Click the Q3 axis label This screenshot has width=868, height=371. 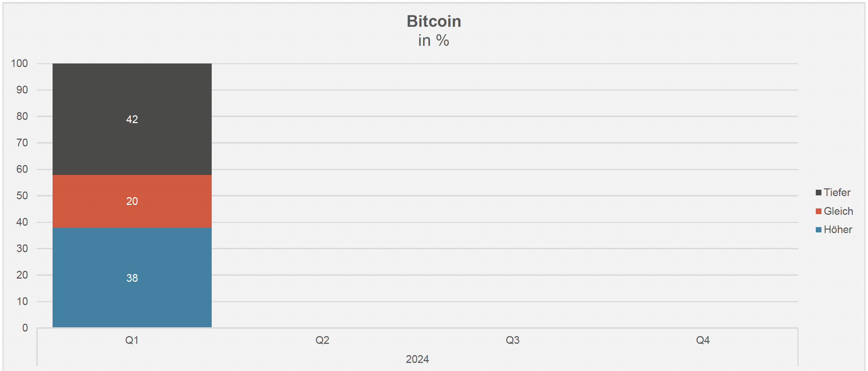(x=512, y=340)
